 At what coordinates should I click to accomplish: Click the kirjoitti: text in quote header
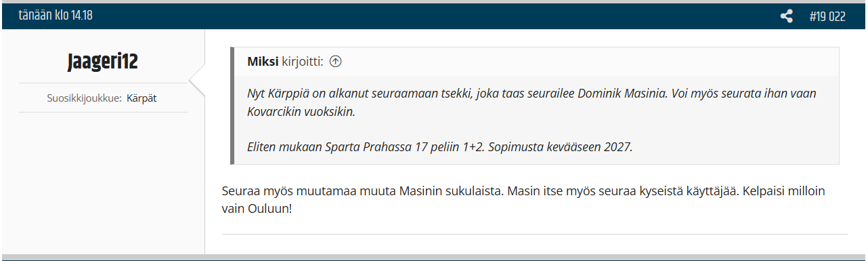pos(303,62)
